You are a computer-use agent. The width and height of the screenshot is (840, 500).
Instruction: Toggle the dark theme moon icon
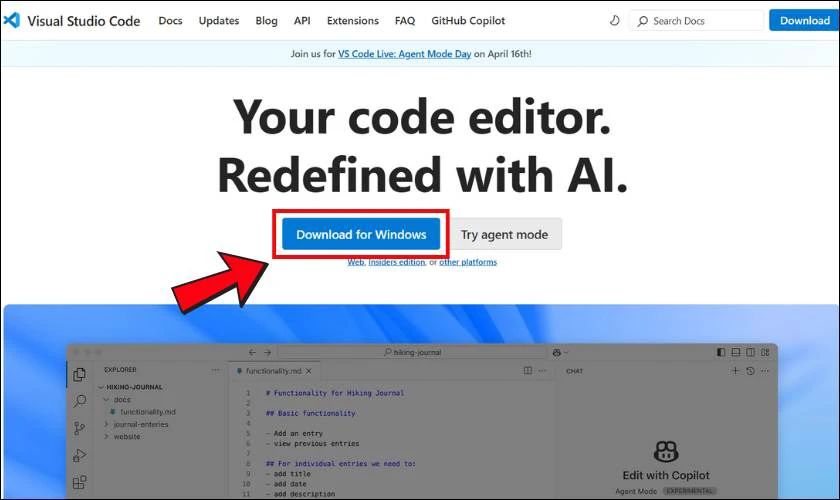(x=614, y=21)
